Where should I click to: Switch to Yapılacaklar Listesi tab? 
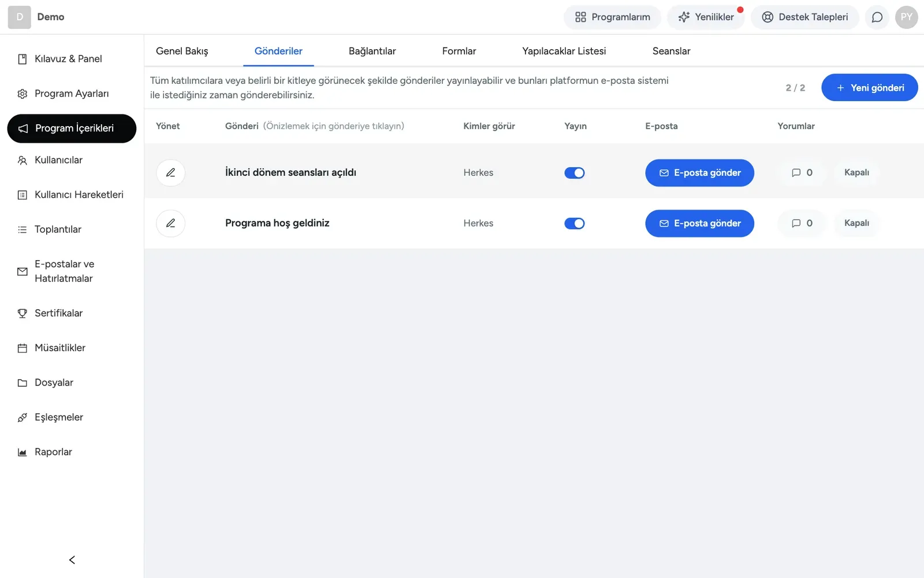point(564,51)
